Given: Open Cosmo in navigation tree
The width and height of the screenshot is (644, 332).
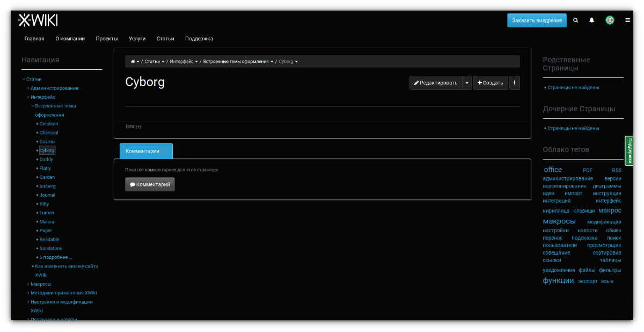Looking at the screenshot, I should [x=47, y=142].
